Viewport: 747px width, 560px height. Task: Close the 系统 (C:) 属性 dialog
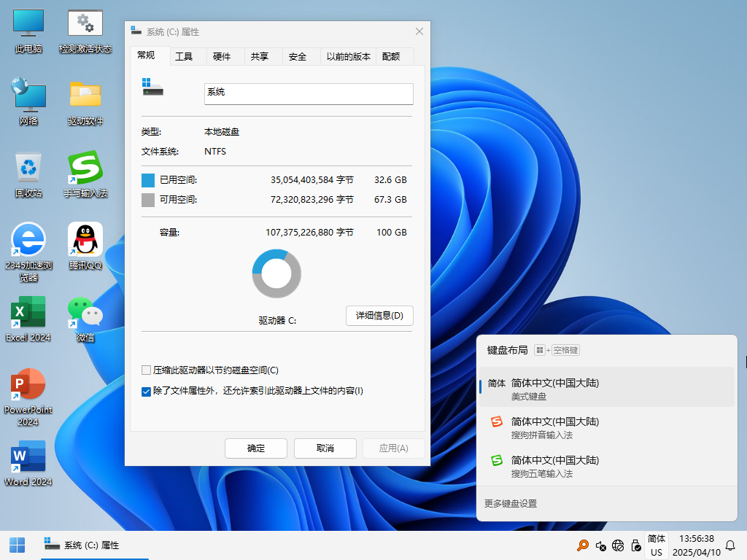(419, 31)
